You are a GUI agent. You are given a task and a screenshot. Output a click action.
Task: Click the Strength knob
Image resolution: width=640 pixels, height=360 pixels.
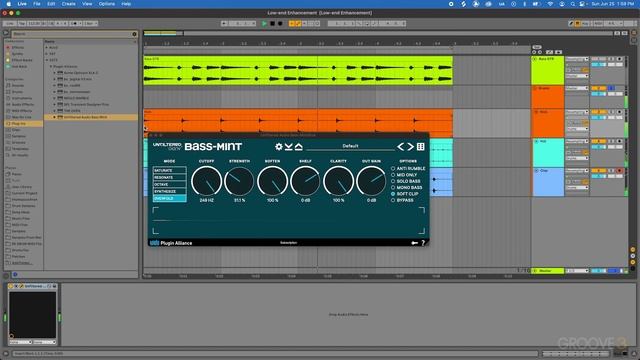click(239, 181)
